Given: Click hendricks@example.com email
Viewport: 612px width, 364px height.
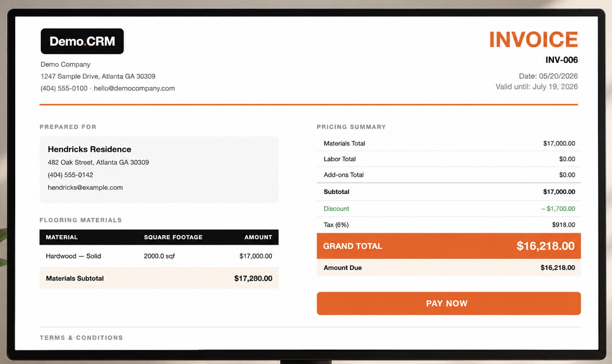Looking at the screenshot, I should (85, 187).
